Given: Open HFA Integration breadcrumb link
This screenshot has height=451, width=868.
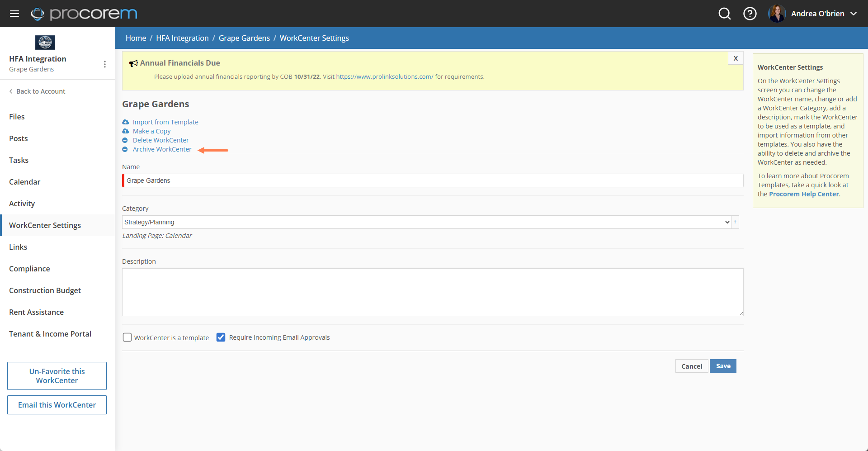Looking at the screenshot, I should [182, 38].
